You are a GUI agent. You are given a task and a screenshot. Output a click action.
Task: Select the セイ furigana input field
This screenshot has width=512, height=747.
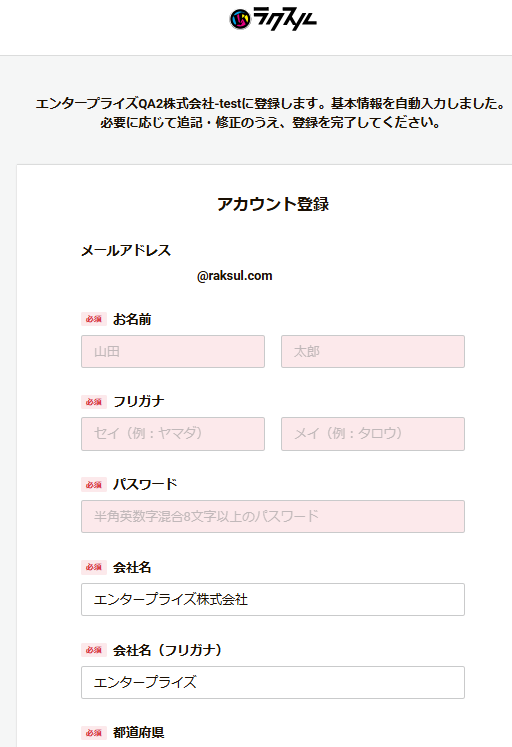[x=173, y=434]
